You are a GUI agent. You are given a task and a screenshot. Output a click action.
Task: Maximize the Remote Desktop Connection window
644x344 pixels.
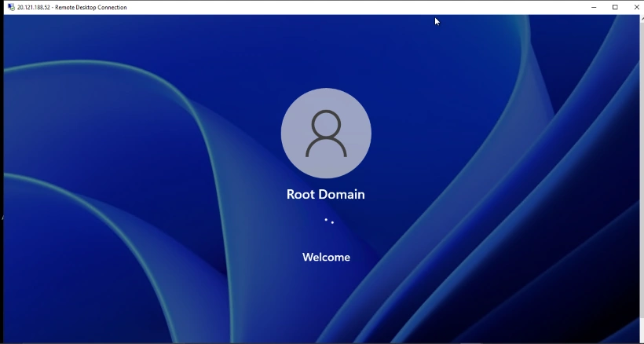point(615,7)
